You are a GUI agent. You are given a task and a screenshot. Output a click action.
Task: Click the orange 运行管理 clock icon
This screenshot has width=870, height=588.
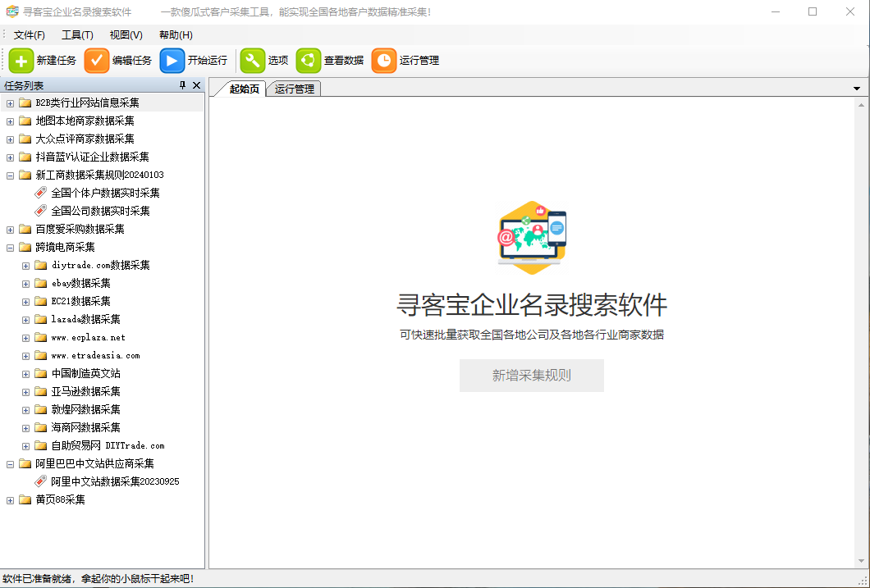click(x=384, y=61)
